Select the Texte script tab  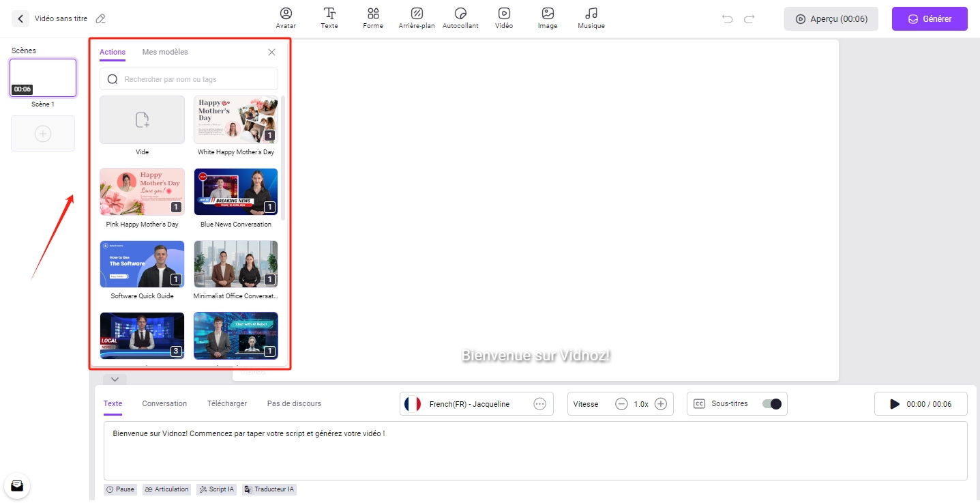113,404
